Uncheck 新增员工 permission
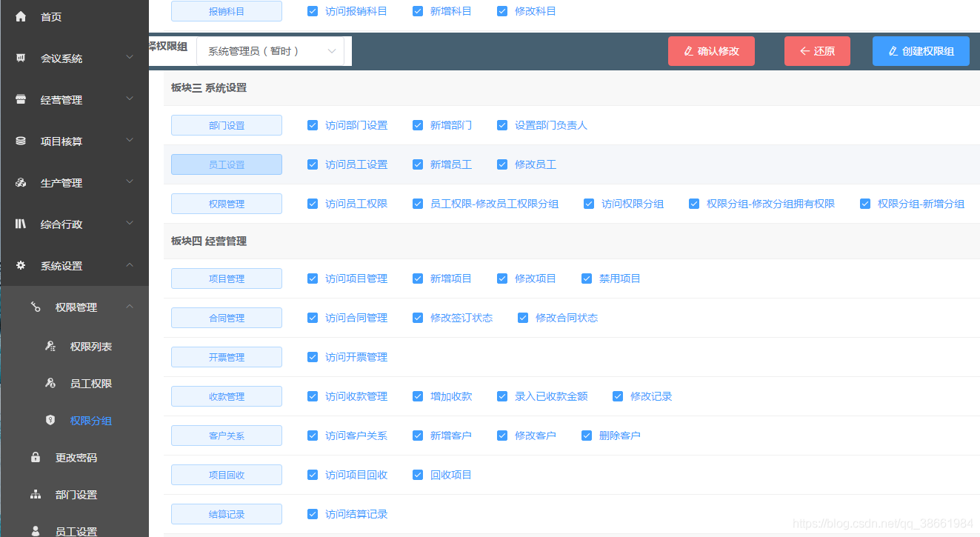The height and width of the screenshot is (537, 980). click(x=418, y=164)
